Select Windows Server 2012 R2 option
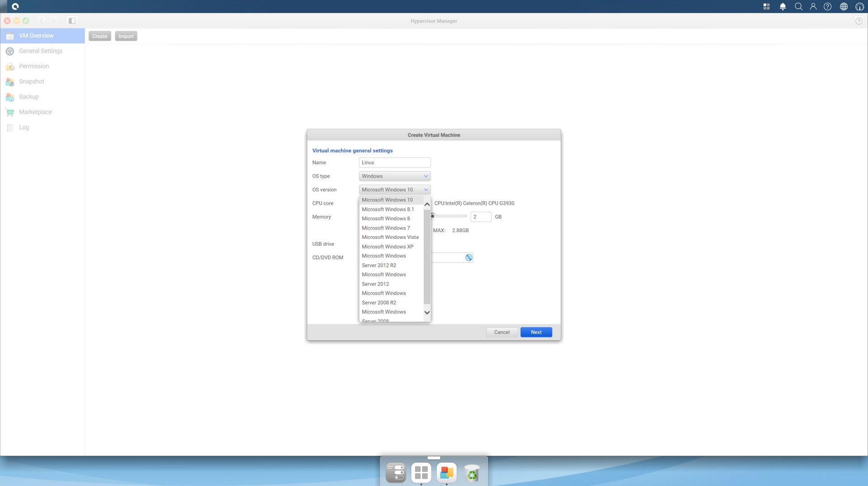This screenshot has height=486, width=868. pyautogui.click(x=392, y=261)
